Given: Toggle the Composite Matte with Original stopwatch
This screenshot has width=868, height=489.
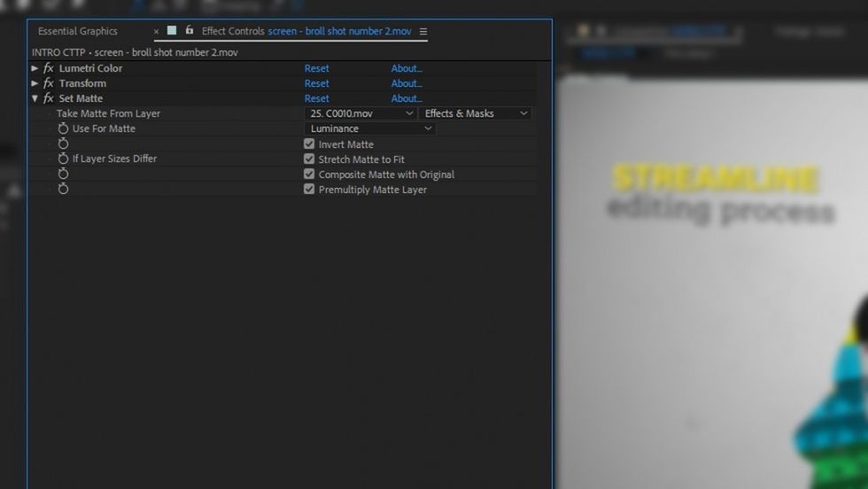Looking at the screenshot, I should pyautogui.click(x=63, y=174).
